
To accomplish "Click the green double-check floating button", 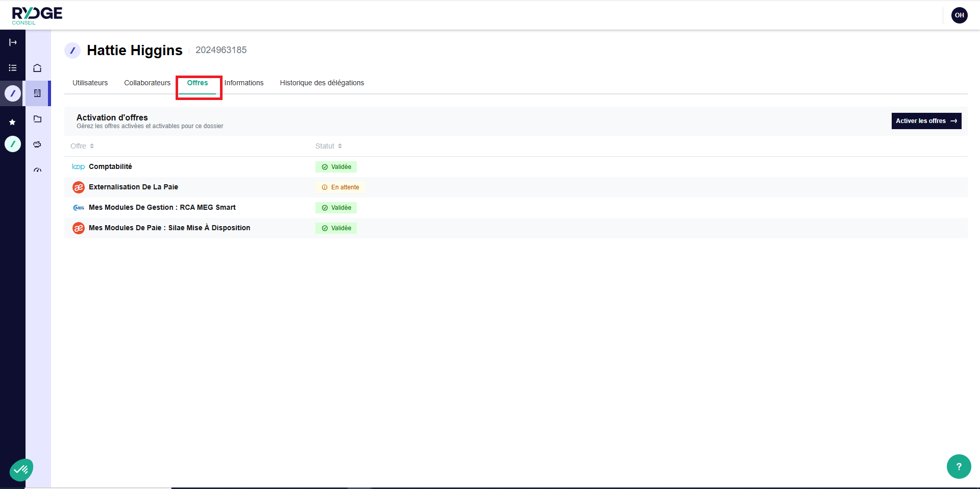I will point(21,470).
